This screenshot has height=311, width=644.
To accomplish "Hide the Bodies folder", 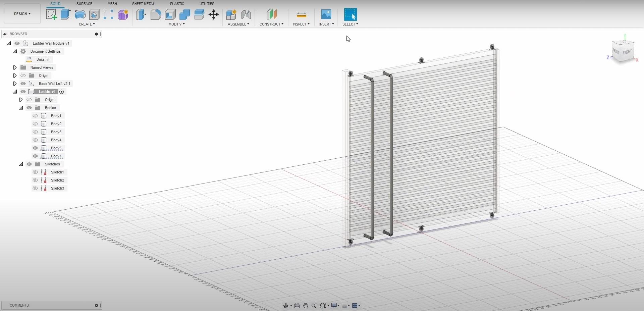I will [x=29, y=108].
